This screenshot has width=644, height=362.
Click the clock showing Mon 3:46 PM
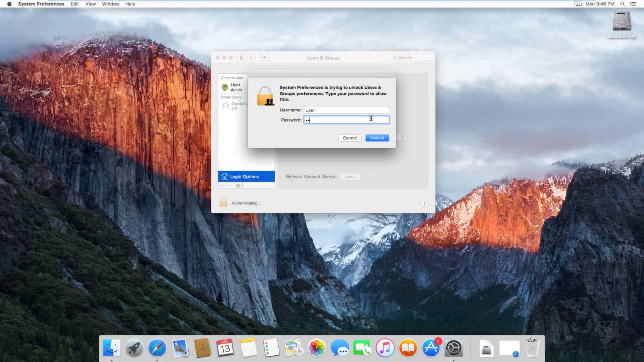click(600, 4)
